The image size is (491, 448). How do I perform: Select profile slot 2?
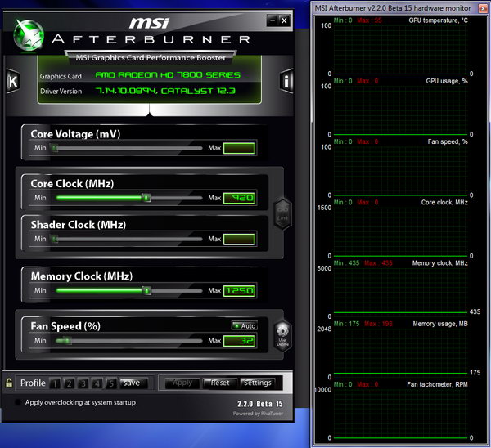(x=70, y=383)
